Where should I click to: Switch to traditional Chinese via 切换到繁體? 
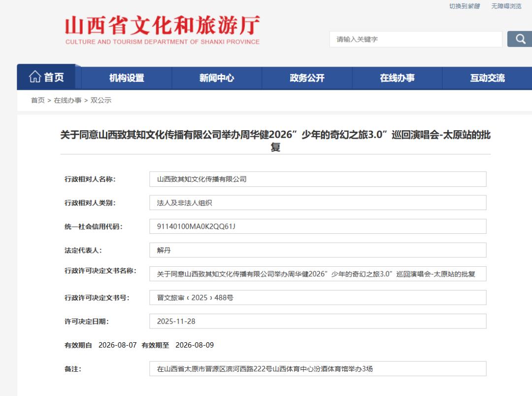pos(464,6)
